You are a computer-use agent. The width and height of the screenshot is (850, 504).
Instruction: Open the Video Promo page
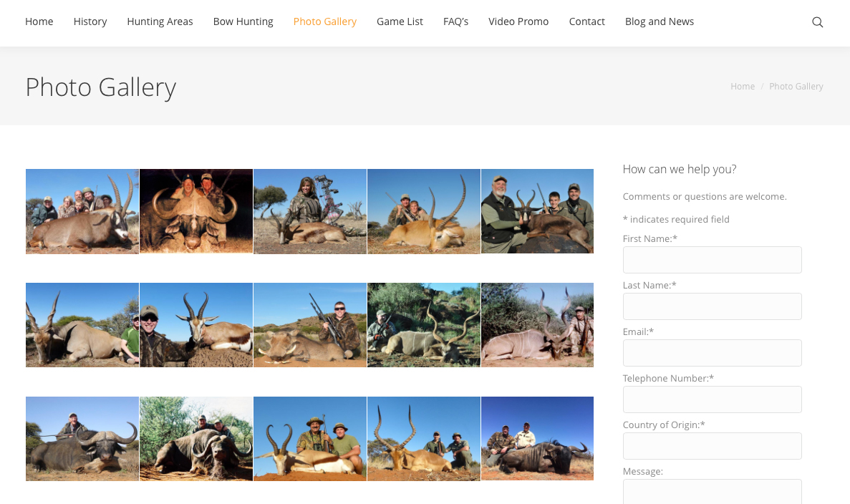[x=518, y=21]
